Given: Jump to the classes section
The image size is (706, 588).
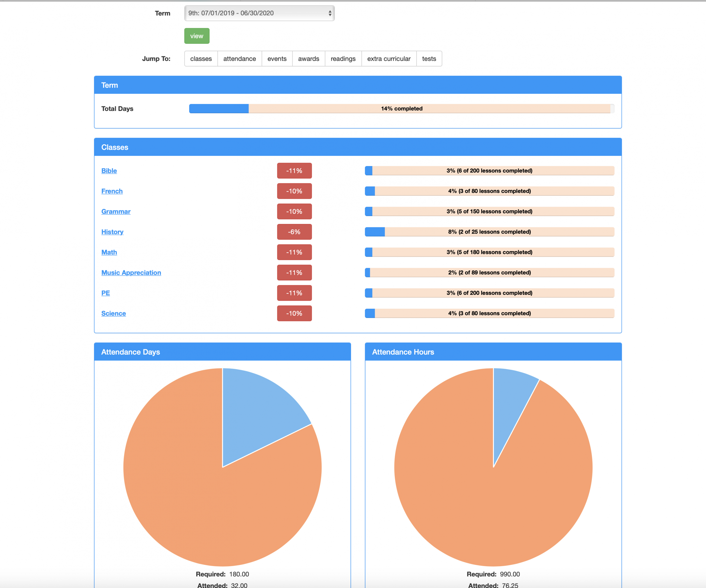Looking at the screenshot, I should pyautogui.click(x=201, y=59).
